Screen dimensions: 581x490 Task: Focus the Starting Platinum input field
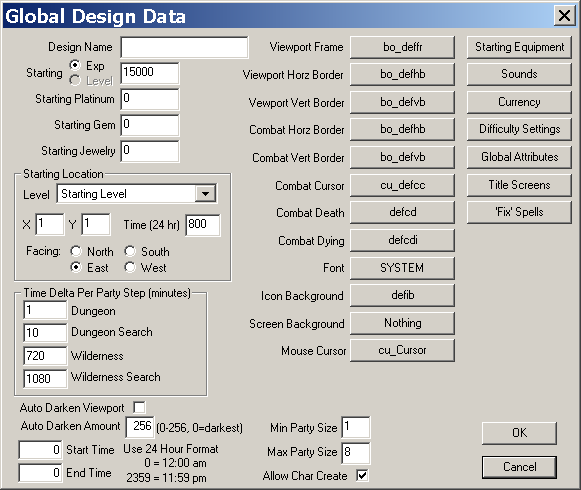pyautogui.click(x=150, y=99)
